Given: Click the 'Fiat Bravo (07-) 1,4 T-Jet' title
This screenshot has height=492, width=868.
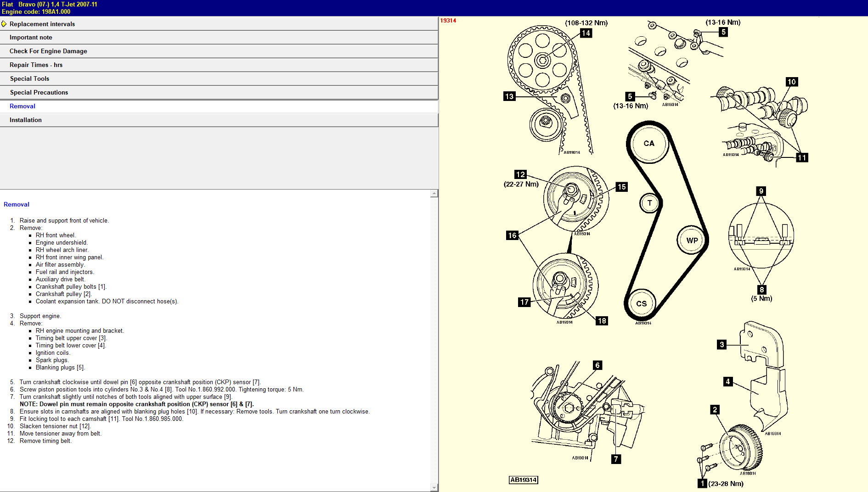Looking at the screenshot, I should pyautogui.click(x=50, y=4).
